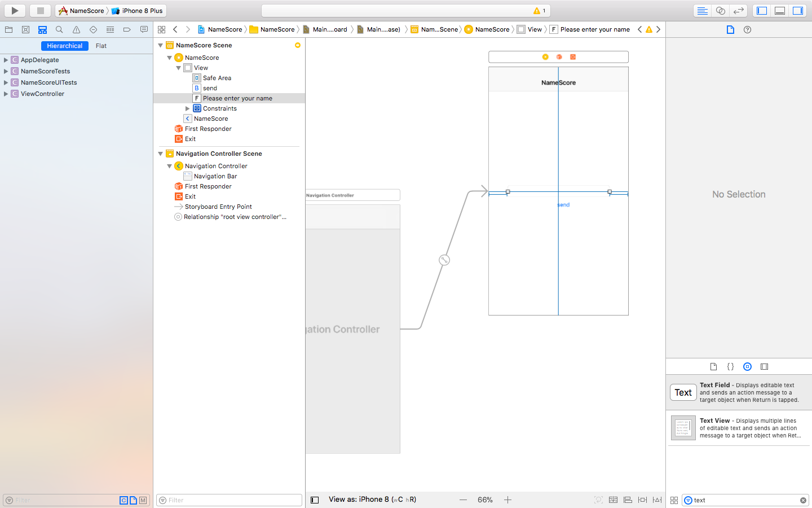This screenshot has height=508, width=812.
Task: Open the report navigator
Action: click(x=144, y=29)
